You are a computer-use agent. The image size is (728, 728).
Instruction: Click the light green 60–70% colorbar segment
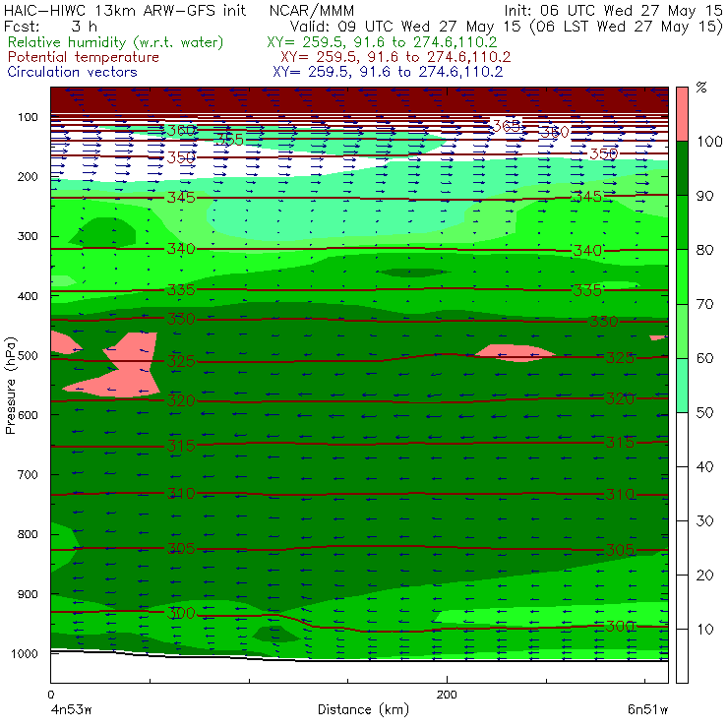click(x=682, y=331)
